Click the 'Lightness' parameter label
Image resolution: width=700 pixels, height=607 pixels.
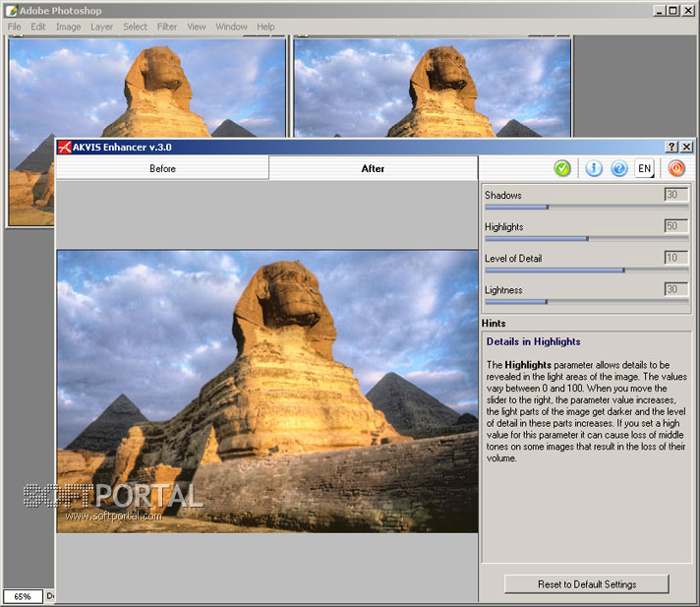pos(503,290)
